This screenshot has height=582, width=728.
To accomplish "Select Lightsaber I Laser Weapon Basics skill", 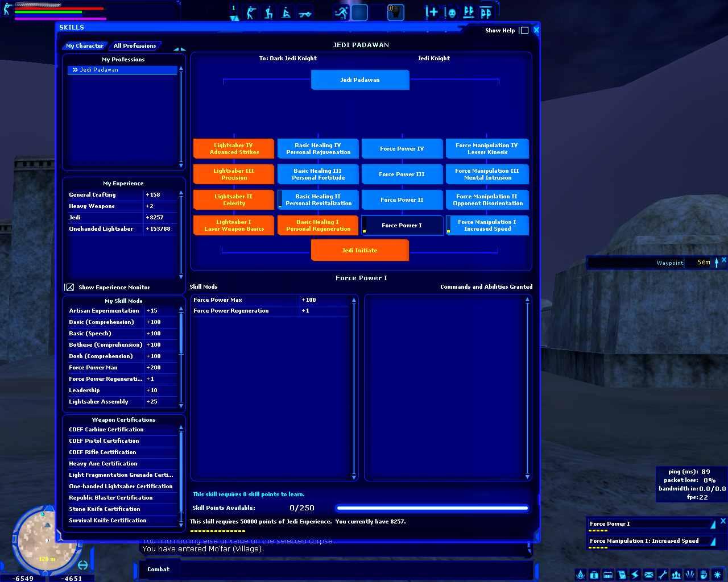I will [x=234, y=226].
